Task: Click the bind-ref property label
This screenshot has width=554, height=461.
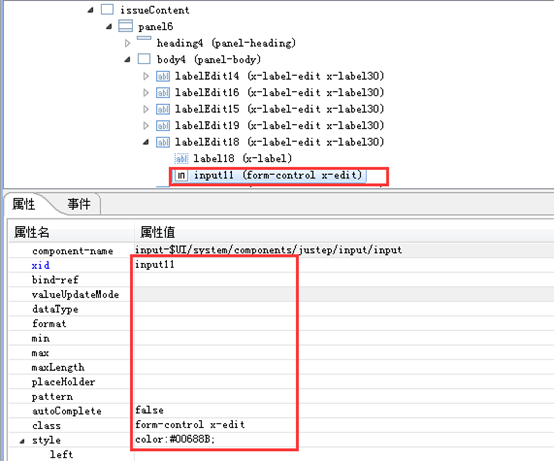Action: tap(55, 280)
